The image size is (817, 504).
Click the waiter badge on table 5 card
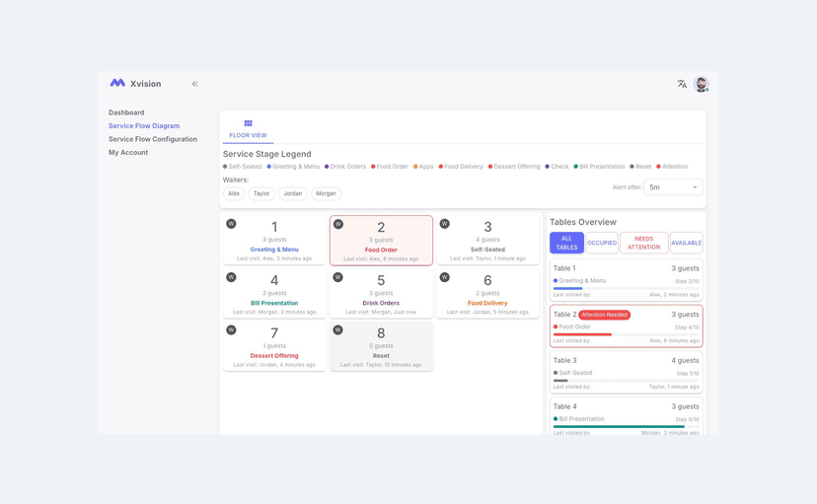337,277
